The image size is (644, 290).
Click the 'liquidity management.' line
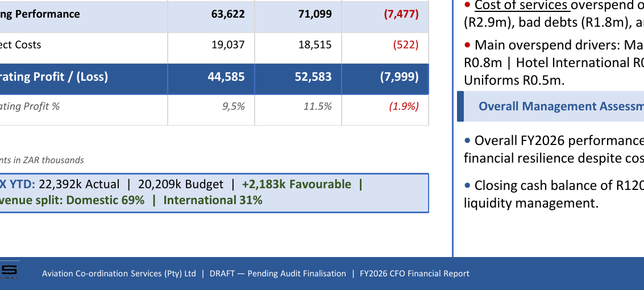pyautogui.click(x=531, y=204)
